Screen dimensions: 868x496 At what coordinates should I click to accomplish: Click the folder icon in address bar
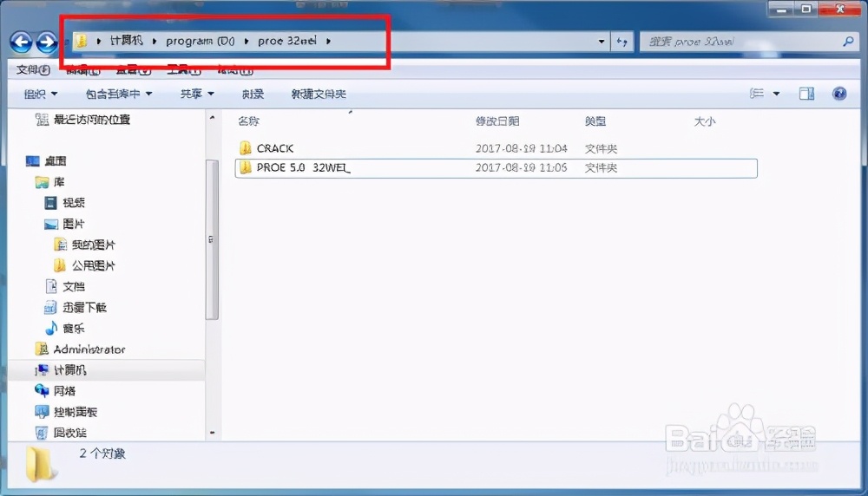[x=82, y=41]
